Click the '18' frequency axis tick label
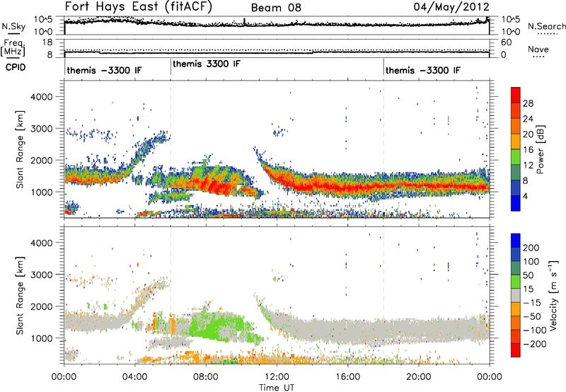This screenshot has width=566, height=392. pyautogui.click(x=47, y=42)
